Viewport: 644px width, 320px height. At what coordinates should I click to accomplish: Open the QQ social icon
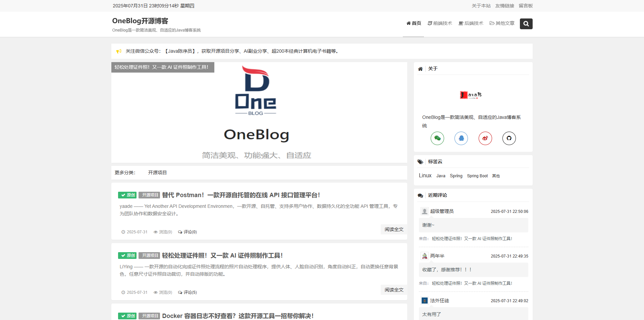[461, 138]
